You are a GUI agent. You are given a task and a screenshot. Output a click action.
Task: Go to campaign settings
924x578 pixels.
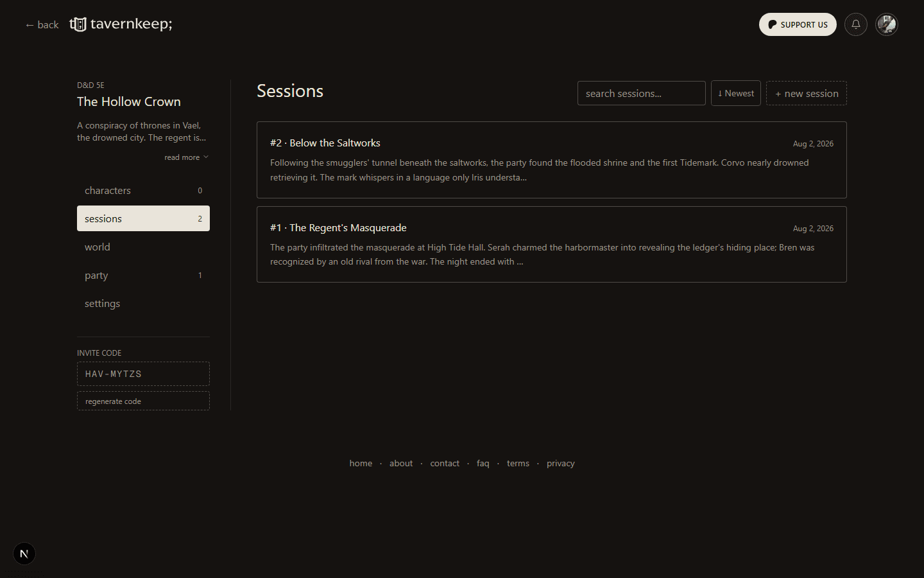pyautogui.click(x=143, y=303)
